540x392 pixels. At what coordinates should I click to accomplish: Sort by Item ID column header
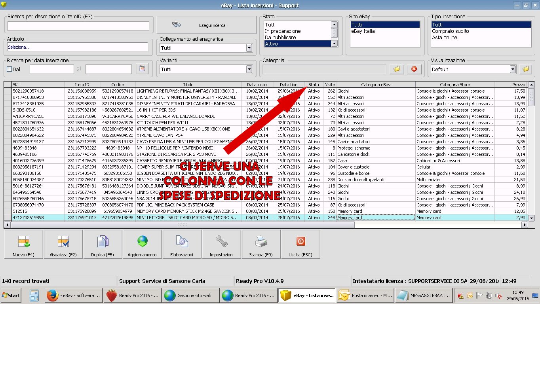click(x=82, y=85)
